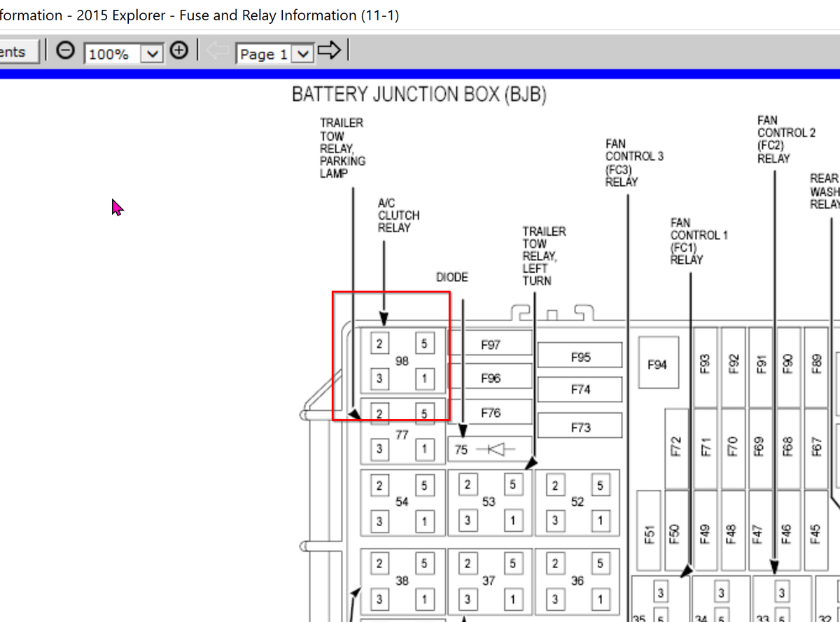Click fuse F46
The height and width of the screenshot is (622, 840).
coord(788,532)
